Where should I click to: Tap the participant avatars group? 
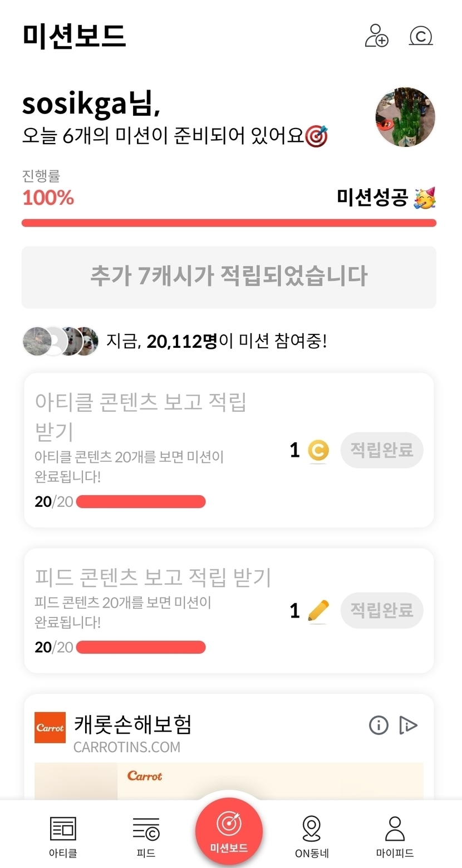click(60, 341)
